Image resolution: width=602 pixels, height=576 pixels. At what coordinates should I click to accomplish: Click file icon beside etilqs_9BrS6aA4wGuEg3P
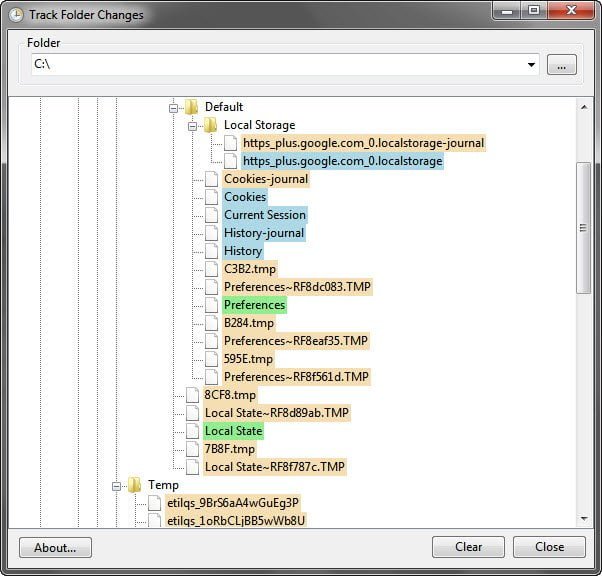point(154,503)
